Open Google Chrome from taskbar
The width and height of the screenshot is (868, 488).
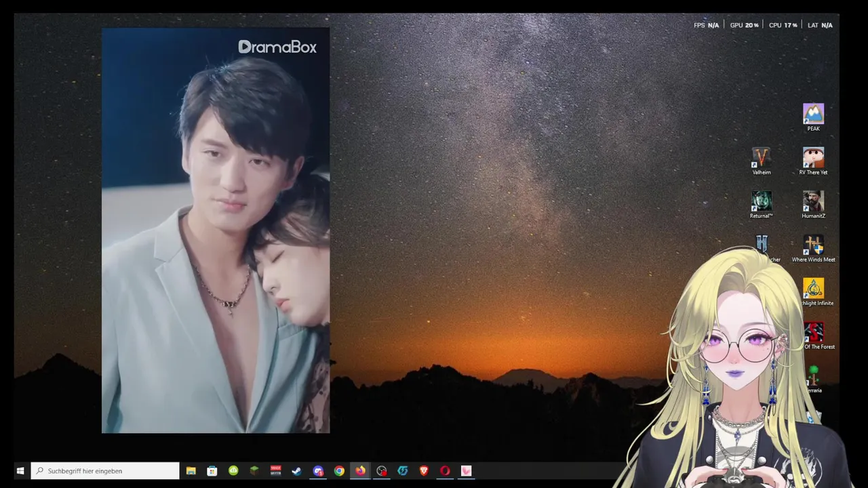pos(339,470)
